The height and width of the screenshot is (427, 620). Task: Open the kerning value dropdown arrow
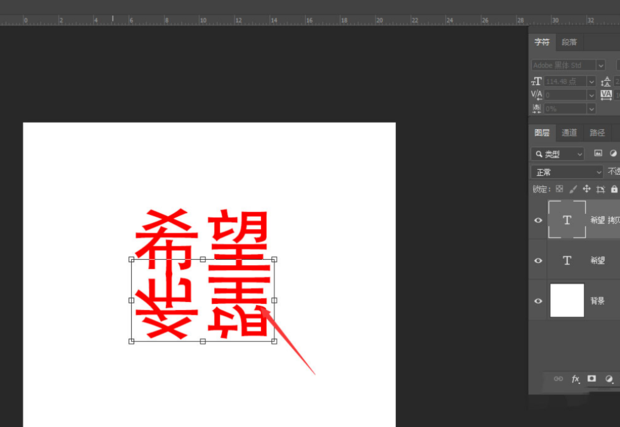pyautogui.click(x=592, y=95)
